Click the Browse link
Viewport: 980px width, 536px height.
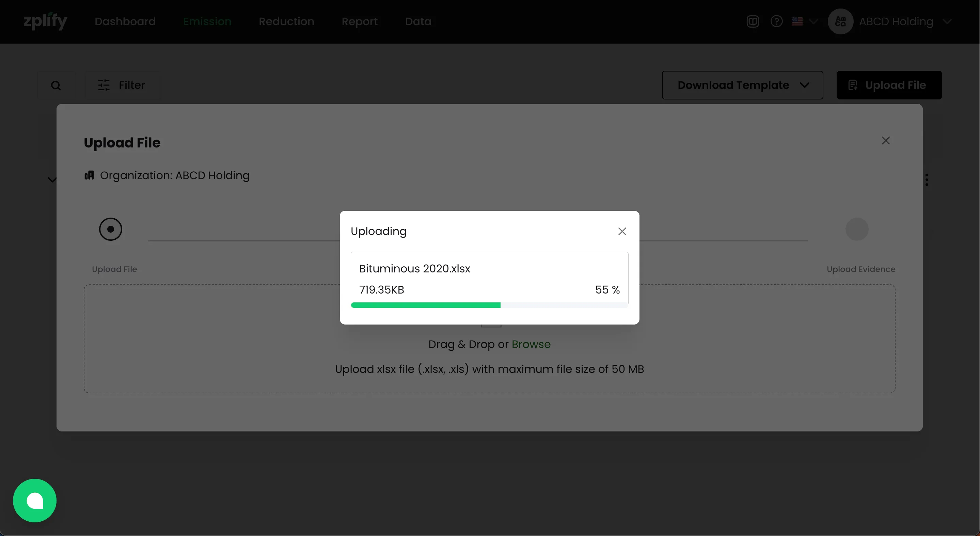point(531,344)
